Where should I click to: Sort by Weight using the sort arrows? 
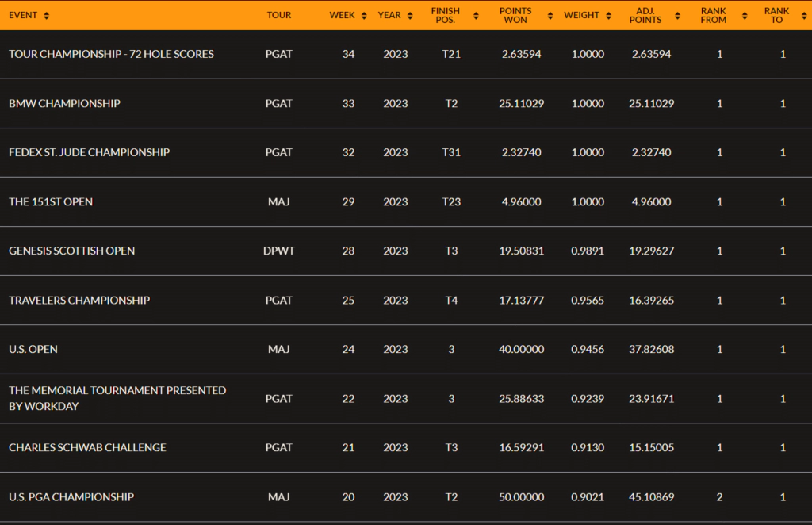click(x=608, y=16)
